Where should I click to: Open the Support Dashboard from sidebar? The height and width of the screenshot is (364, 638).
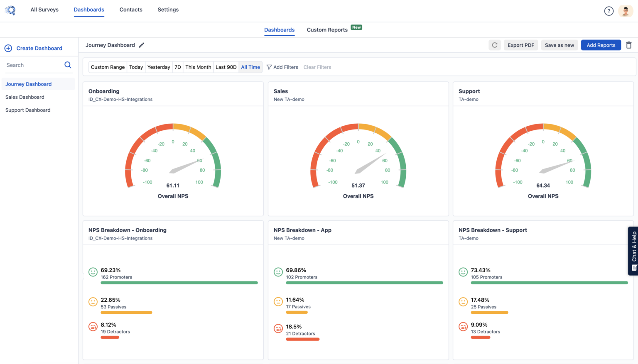coord(28,110)
